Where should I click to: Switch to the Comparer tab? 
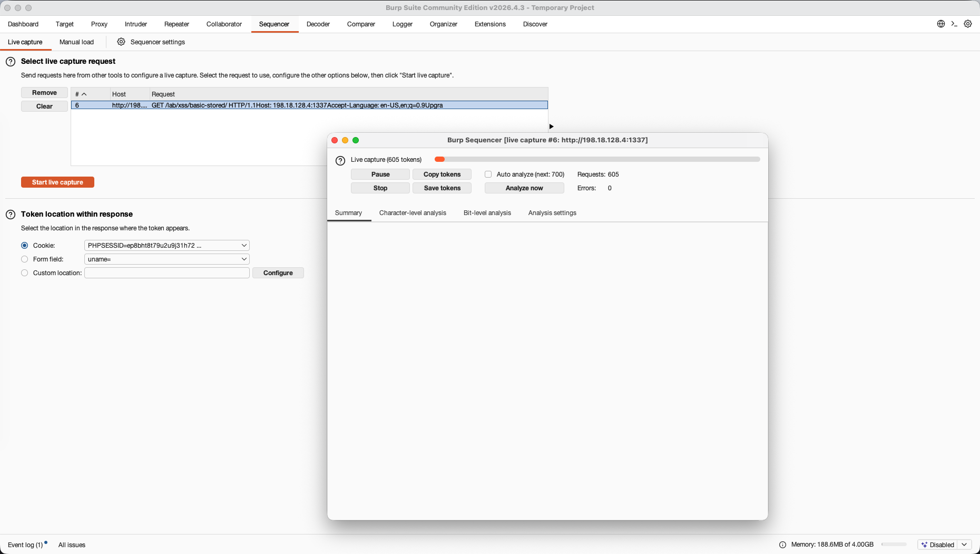[361, 24]
